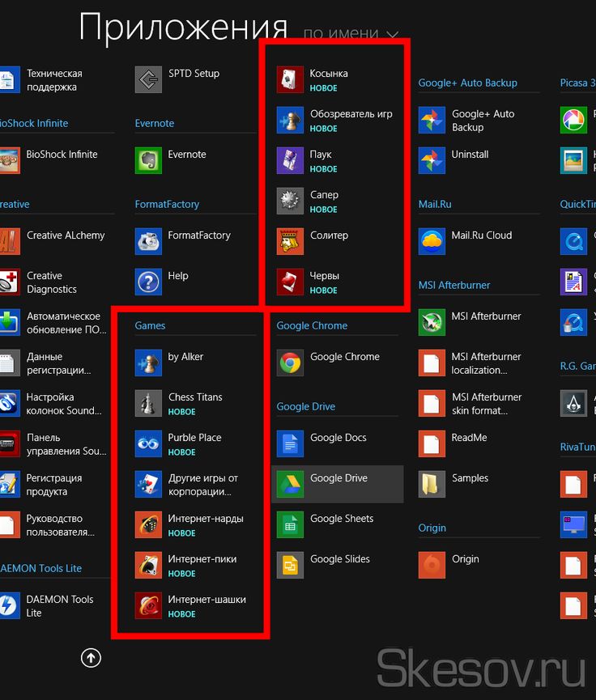Open the Паук spider solitaire icon
The height and width of the screenshot is (700, 596).
(x=290, y=160)
